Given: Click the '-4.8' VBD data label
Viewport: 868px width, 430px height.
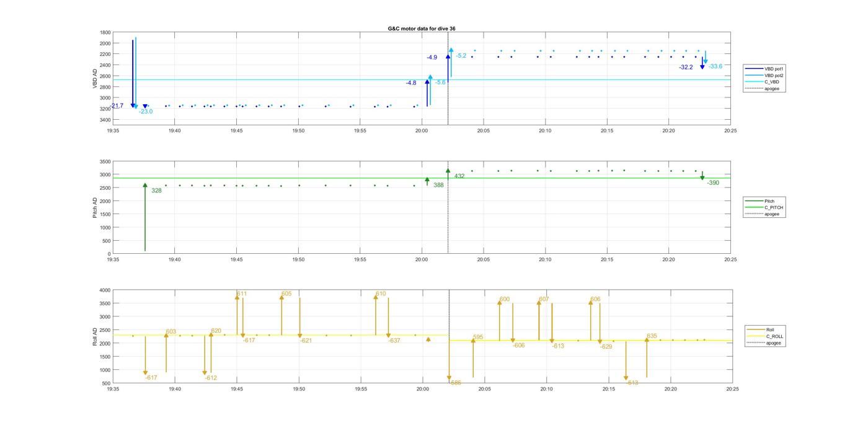Looking at the screenshot, I should [x=411, y=83].
